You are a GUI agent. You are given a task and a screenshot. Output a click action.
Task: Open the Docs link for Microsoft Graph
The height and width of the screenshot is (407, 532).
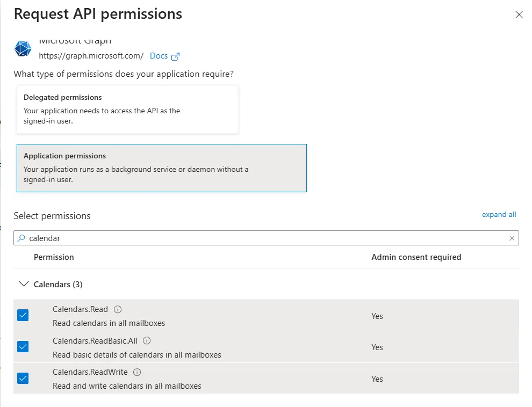(x=159, y=56)
